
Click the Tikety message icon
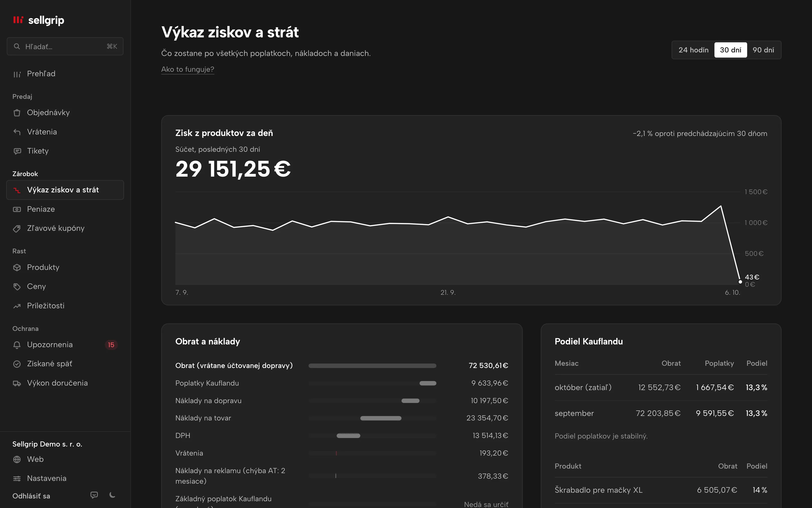pos(17,151)
